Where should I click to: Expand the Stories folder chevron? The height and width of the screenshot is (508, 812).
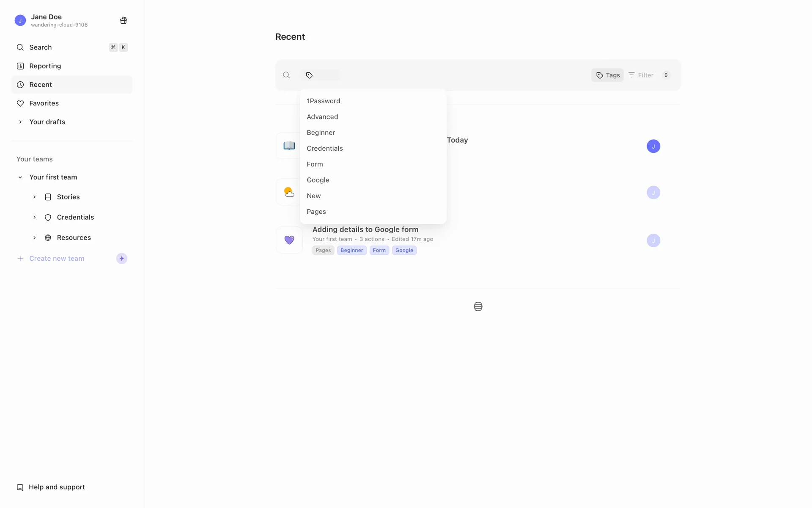pos(35,197)
